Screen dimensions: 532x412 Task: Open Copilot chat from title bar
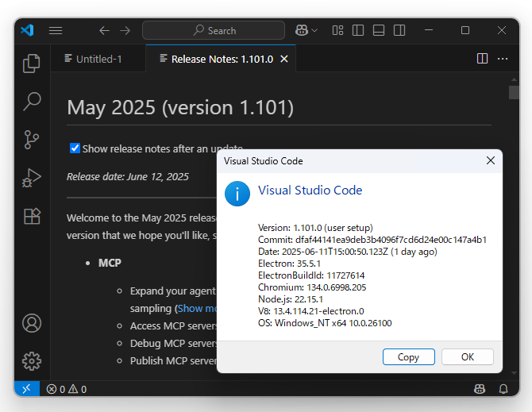302,30
